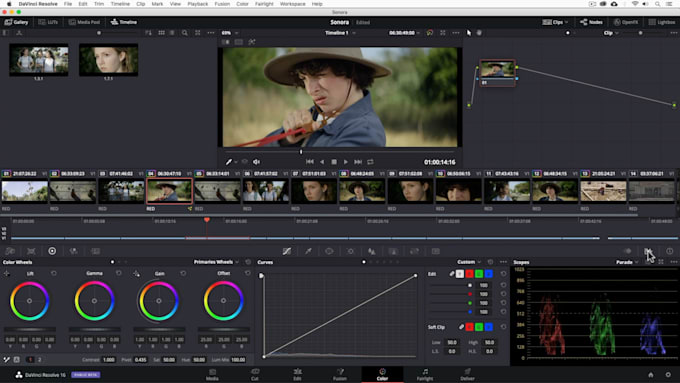
Task: Open the Timeline menu
Action: [120, 4]
